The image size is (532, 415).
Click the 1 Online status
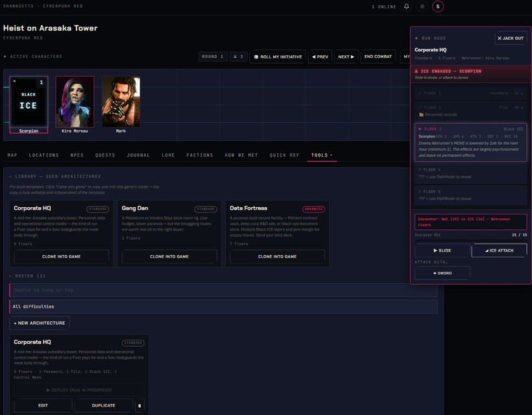click(x=383, y=6)
